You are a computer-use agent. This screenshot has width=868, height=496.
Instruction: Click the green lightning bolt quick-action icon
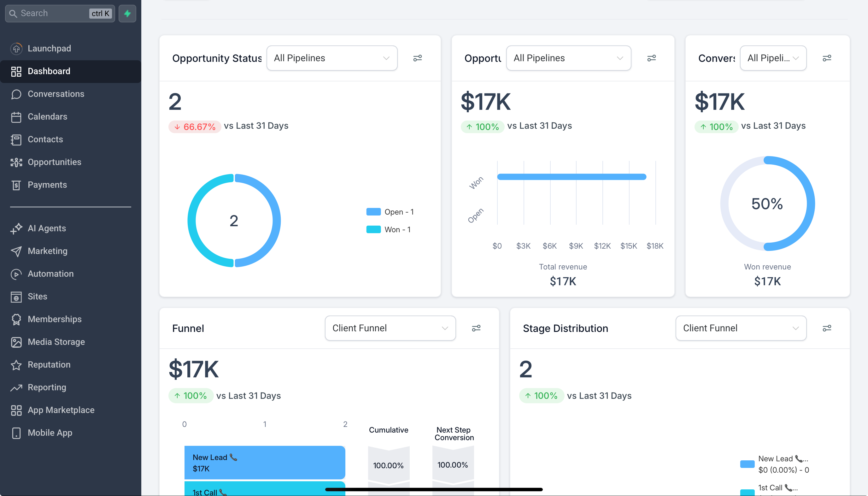click(x=127, y=14)
